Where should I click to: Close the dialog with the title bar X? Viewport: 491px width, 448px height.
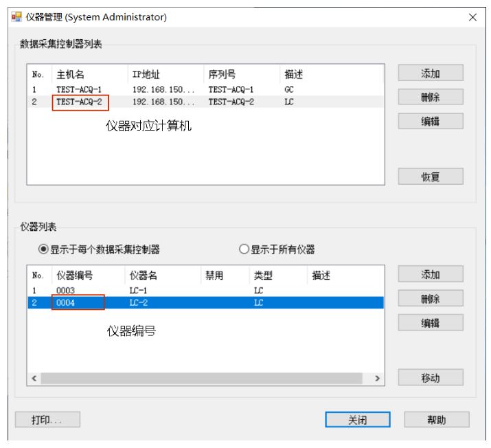point(472,17)
